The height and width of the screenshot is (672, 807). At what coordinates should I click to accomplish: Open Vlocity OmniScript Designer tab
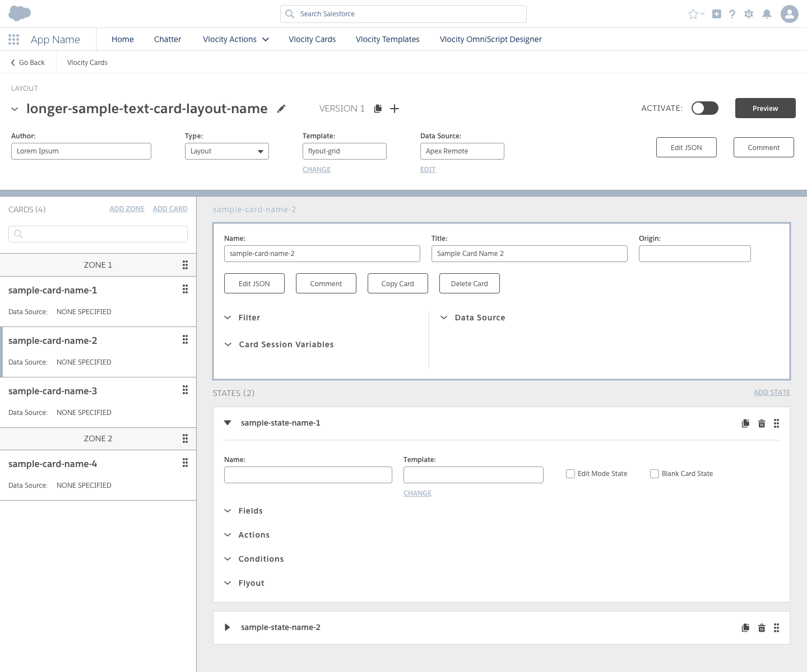491,39
